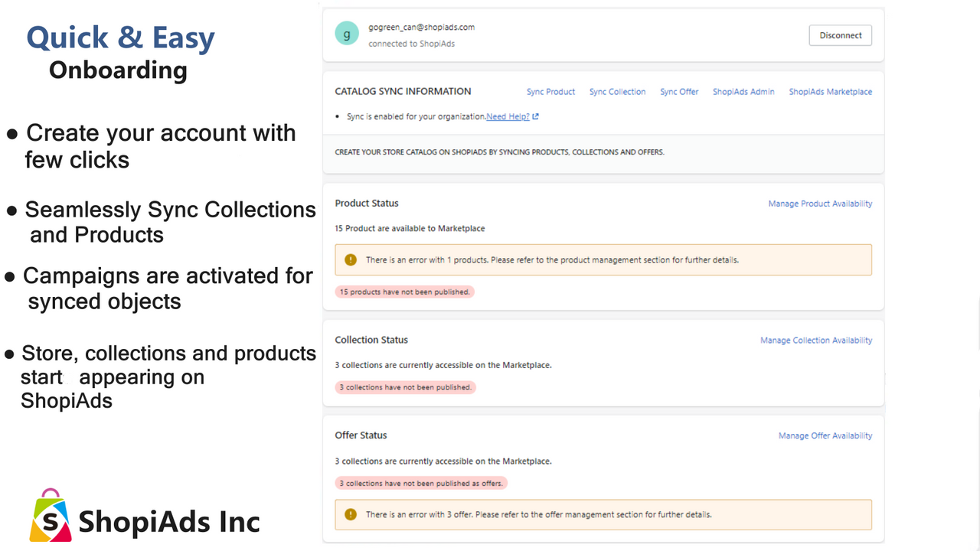Open Manage Offer Availability
The height and width of the screenshot is (551, 980).
tap(825, 435)
